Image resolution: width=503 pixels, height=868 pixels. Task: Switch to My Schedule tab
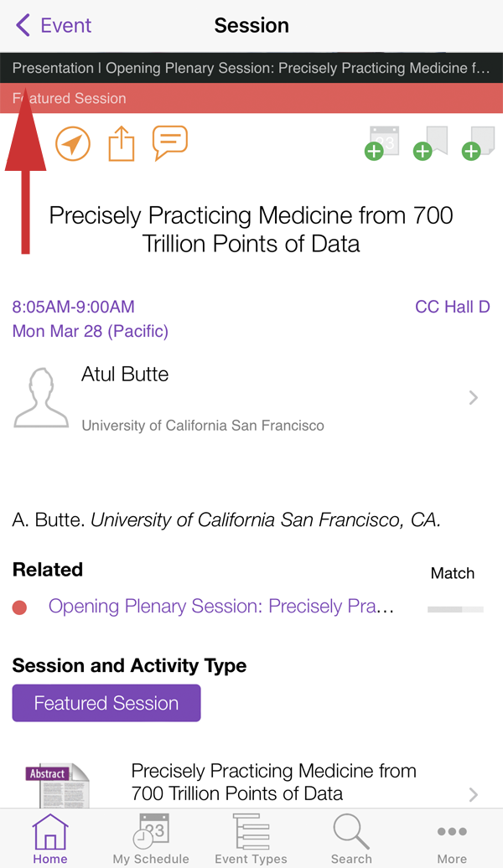point(151,839)
